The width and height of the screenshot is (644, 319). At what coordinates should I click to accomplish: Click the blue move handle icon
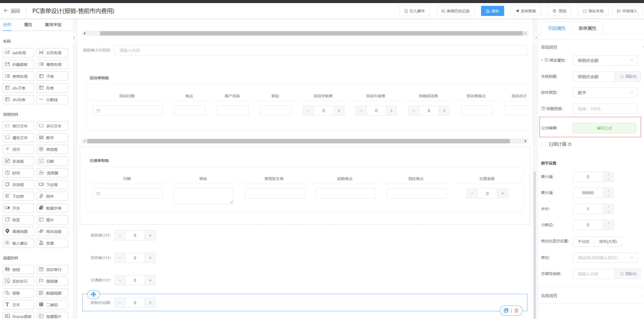pos(94,294)
